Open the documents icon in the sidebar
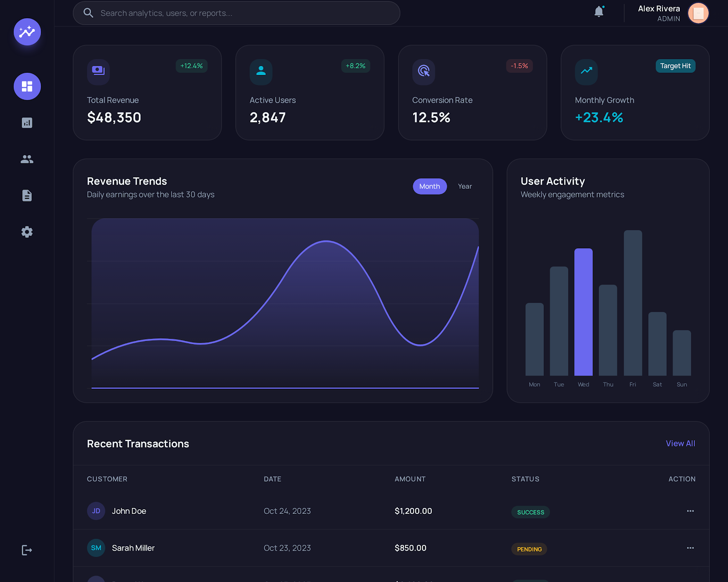 [x=27, y=196]
